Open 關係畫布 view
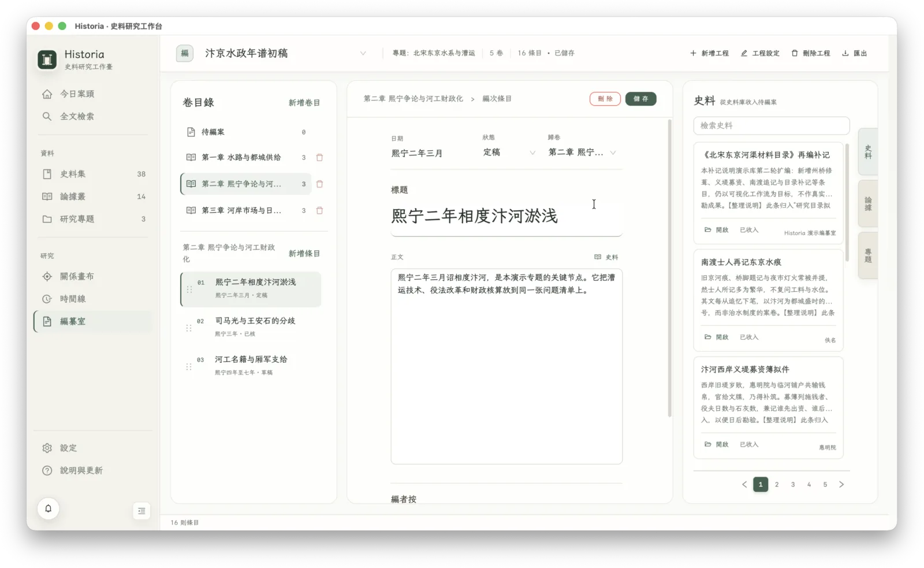Viewport: 924px width, 568px height. 92,276
